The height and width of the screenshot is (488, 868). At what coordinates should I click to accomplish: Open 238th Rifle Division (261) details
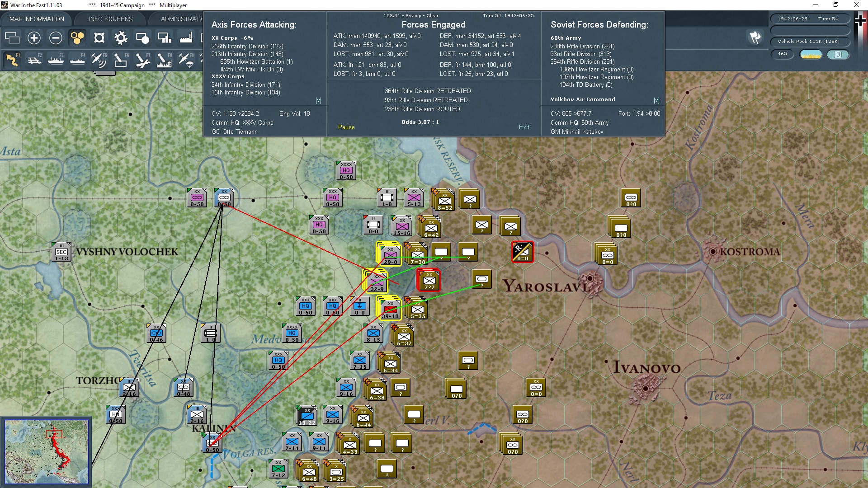[582, 46]
